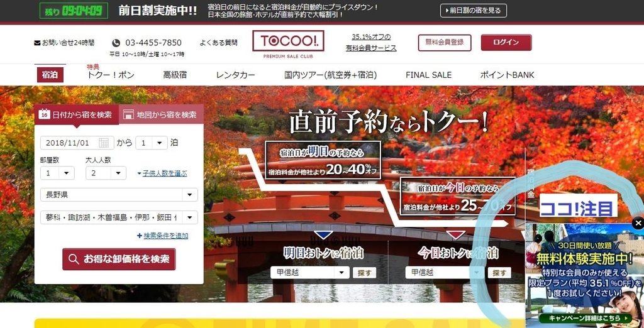
Task: Click お得な卸価格を検索 button
Action: coord(119,259)
